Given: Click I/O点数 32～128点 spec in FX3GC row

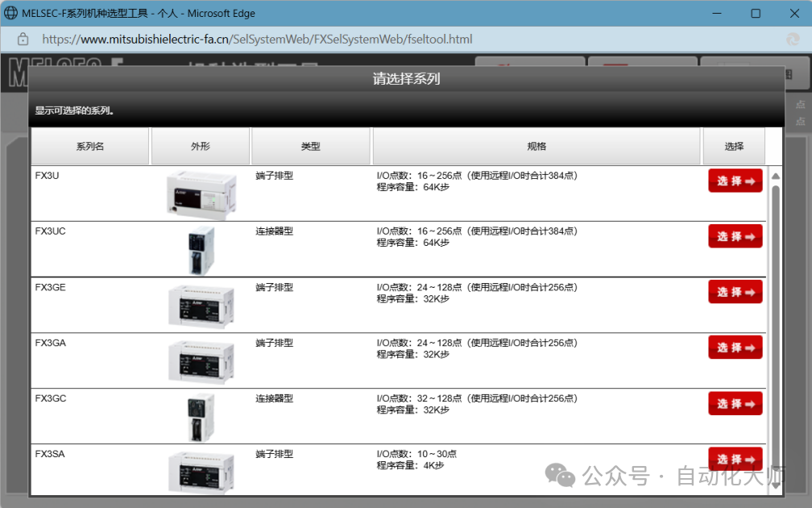Looking at the screenshot, I should point(477,398).
